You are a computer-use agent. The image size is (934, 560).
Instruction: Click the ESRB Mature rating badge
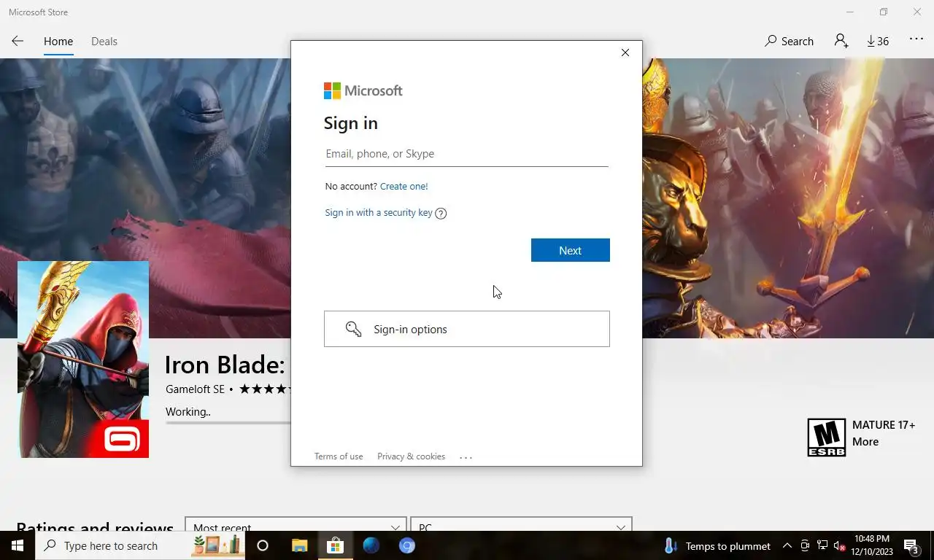826,437
